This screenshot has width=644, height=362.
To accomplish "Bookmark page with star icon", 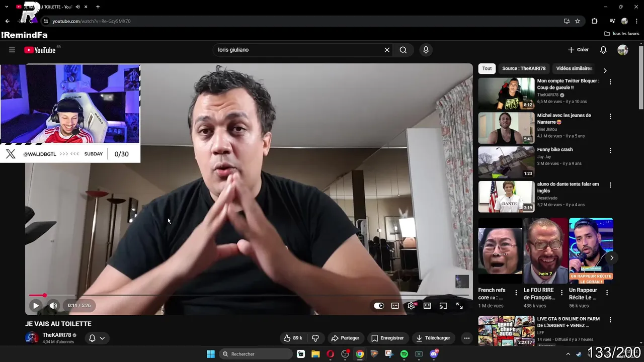I will (578, 21).
